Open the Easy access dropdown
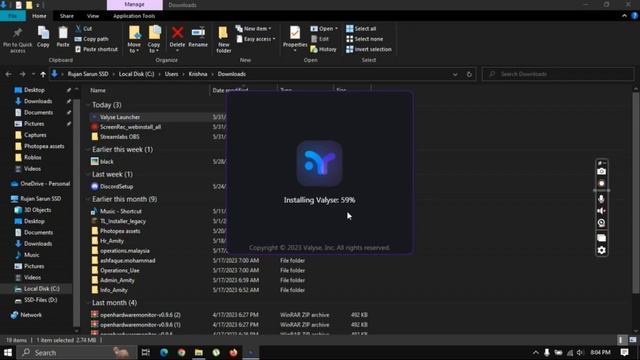Screen dimensions: 640x360 tap(256, 39)
